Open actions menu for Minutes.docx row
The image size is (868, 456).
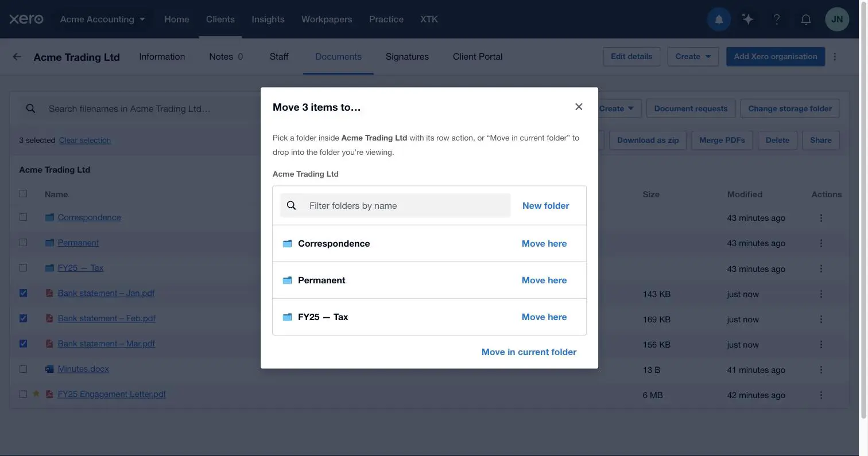pos(821,369)
